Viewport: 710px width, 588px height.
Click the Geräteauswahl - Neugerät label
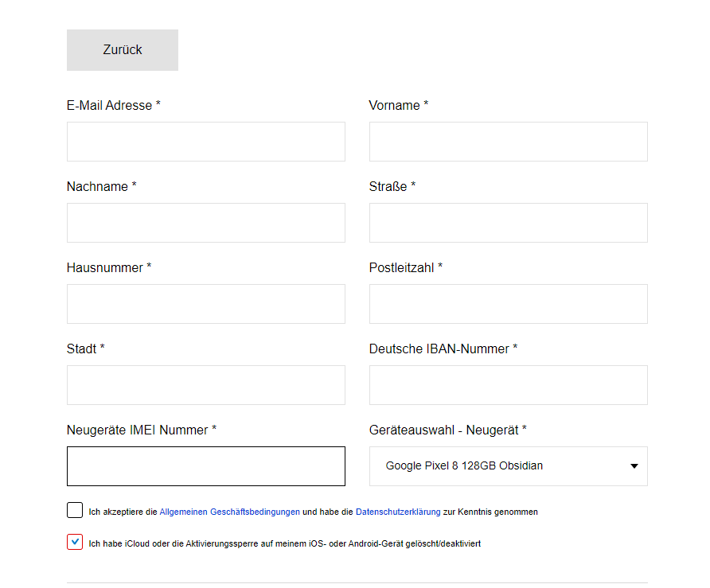[448, 430]
